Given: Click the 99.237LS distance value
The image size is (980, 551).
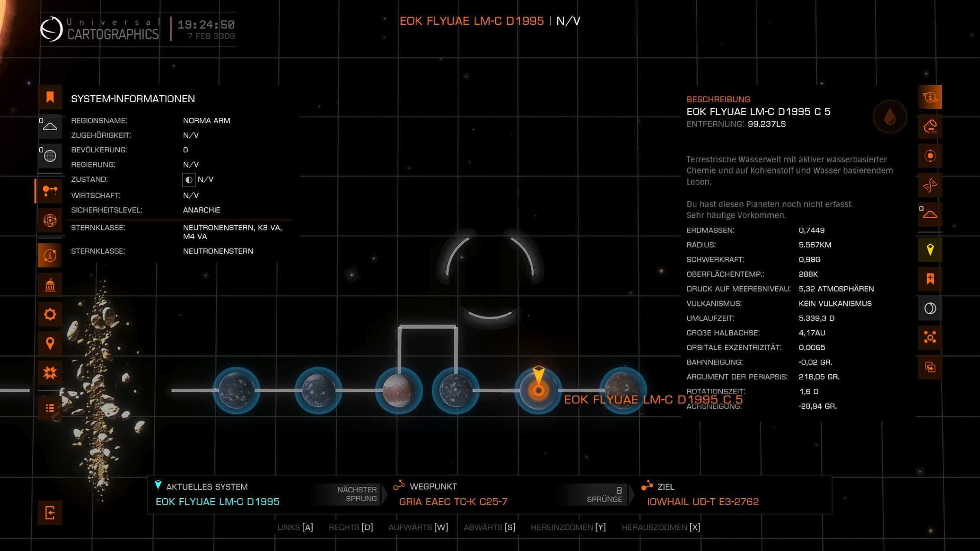Looking at the screenshot, I should click(x=767, y=124).
